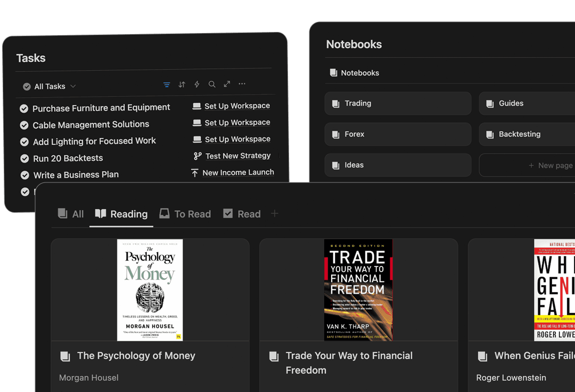The width and height of the screenshot is (575, 392).
Task: Click Trade Your Way to Financial Freedom title
Action: (x=349, y=363)
